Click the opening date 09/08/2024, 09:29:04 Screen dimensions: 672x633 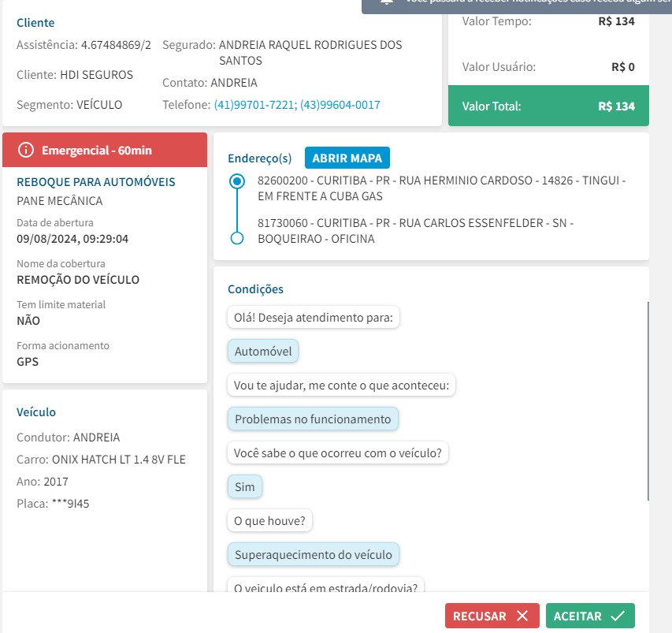click(72, 239)
